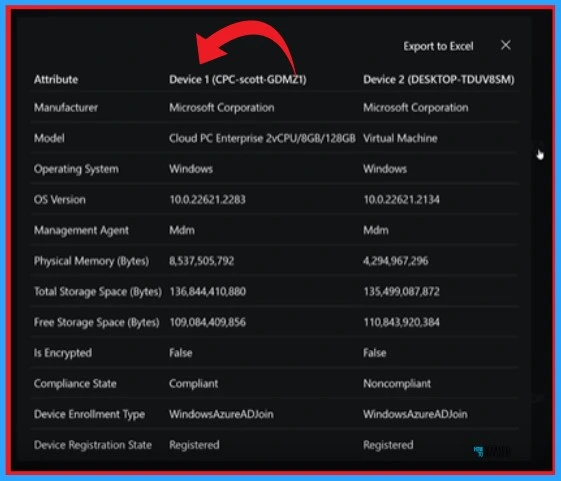Click the Virtual Machine model value
This screenshot has height=481, width=561.
click(x=400, y=138)
